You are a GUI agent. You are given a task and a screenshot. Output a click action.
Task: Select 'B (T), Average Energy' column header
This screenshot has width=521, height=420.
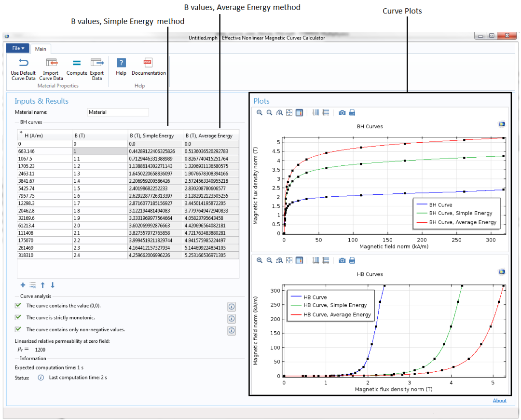[x=211, y=135]
